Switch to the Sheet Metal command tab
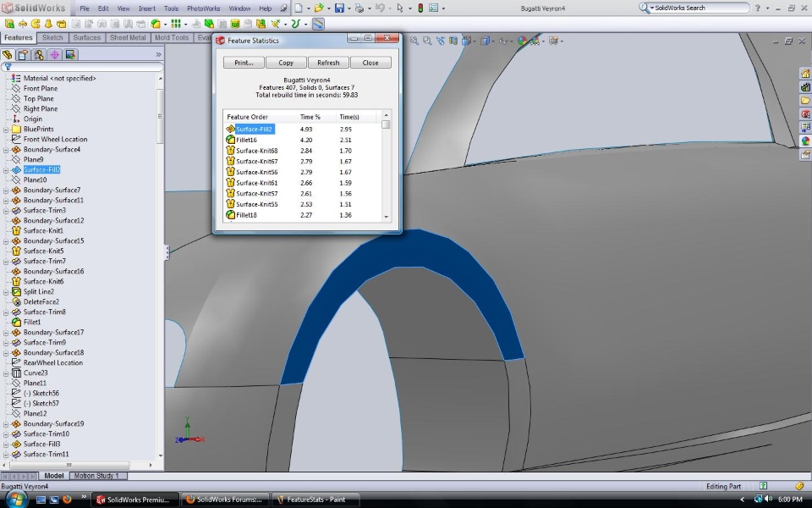The height and width of the screenshot is (508, 812). coord(128,38)
